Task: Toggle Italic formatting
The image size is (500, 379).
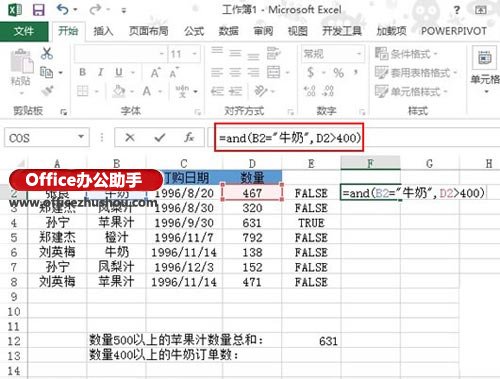Action: [x=100, y=72]
